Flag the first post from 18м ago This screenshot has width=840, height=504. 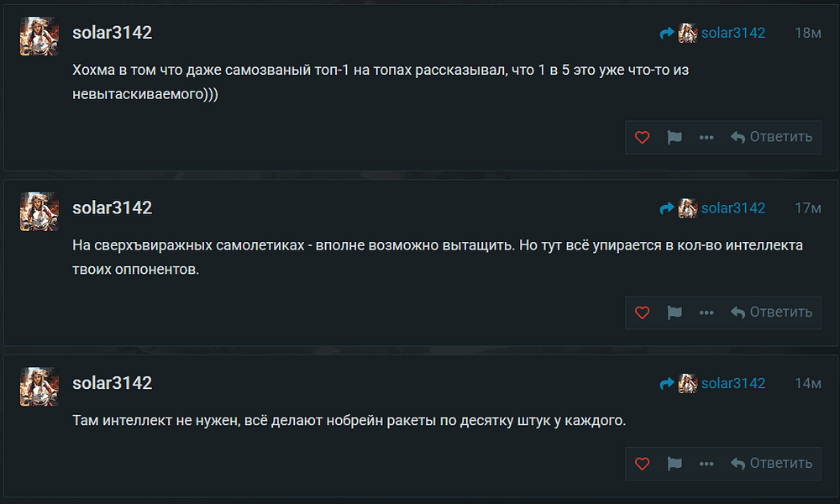[675, 137]
